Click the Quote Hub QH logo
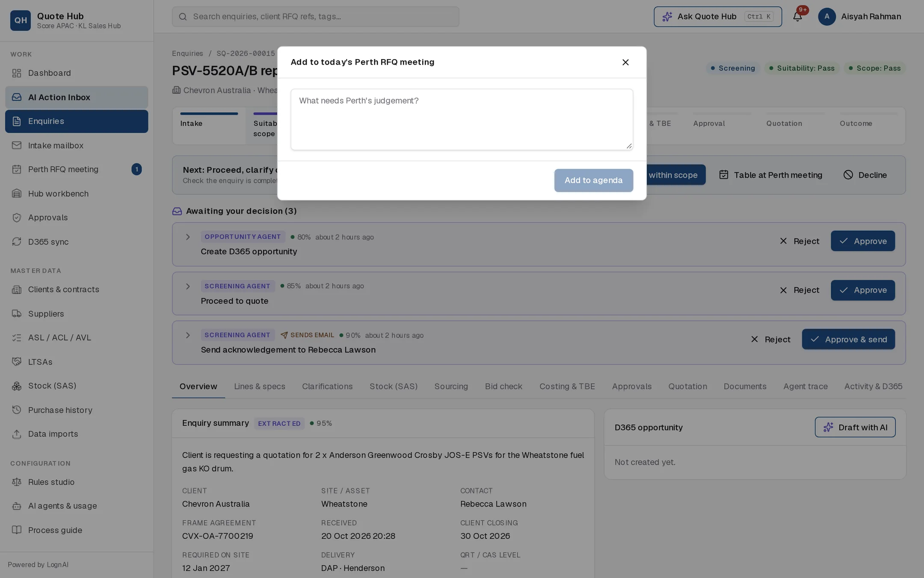 tap(21, 20)
